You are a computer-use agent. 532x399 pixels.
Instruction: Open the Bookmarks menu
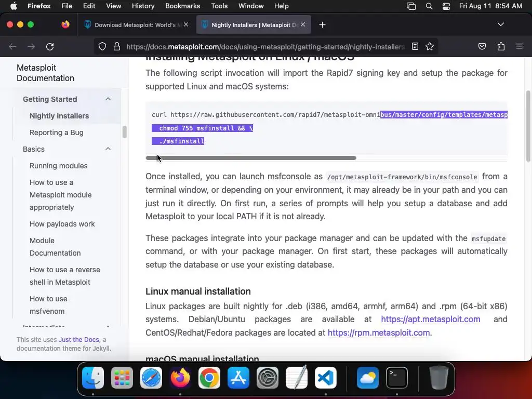click(x=182, y=6)
